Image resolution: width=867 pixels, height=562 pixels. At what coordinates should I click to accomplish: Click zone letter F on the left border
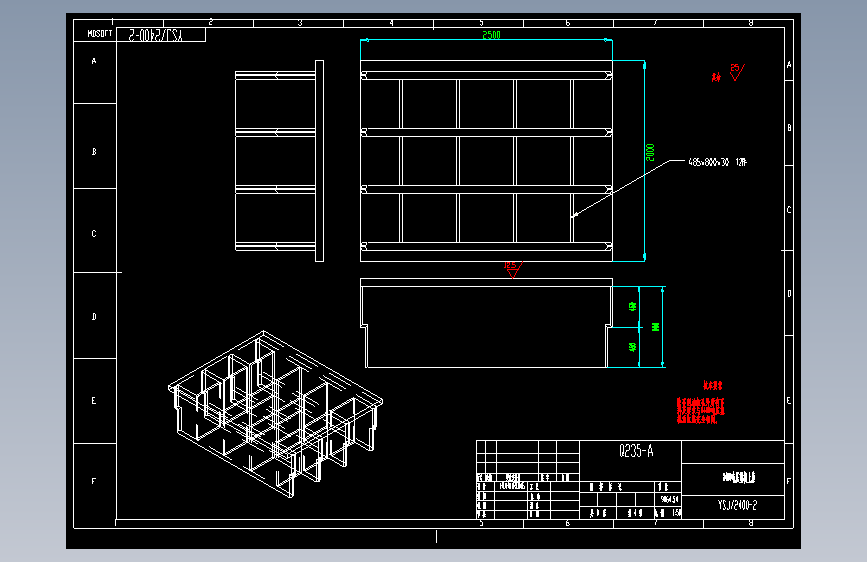coord(94,481)
